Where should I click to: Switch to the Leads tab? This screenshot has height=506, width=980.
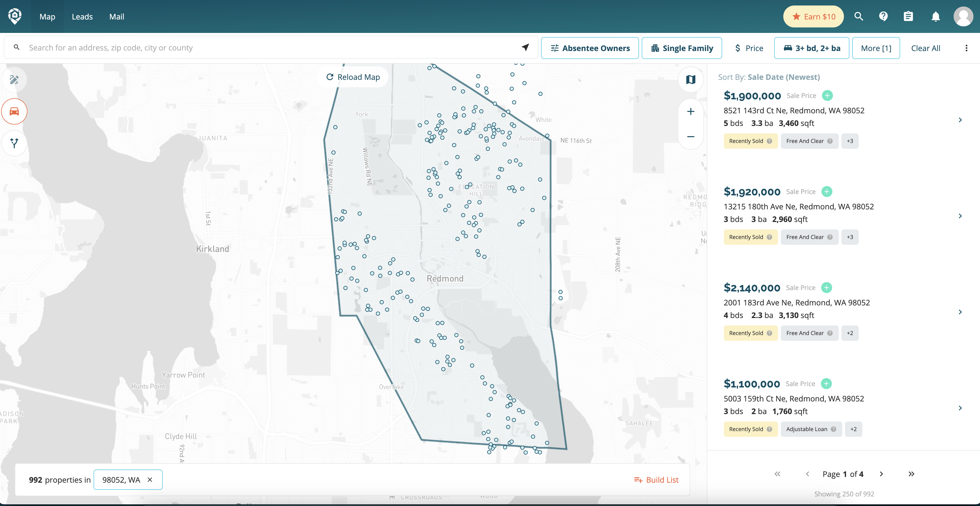coord(82,16)
